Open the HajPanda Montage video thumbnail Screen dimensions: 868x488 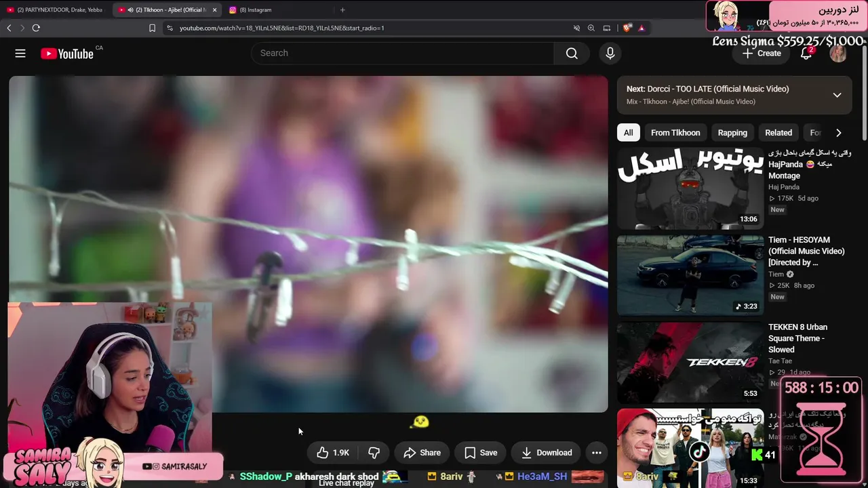point(690,188)
